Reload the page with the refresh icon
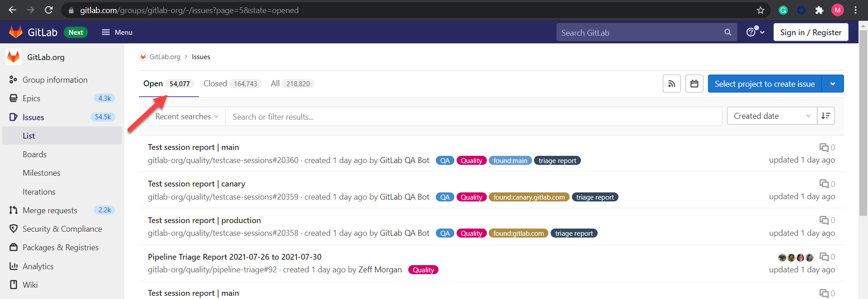Screen dimensions: 868x299 (49, 10)
